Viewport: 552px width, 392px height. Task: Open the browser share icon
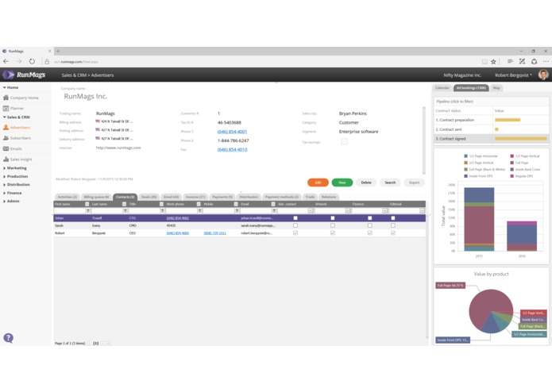(x=534, y=62)
